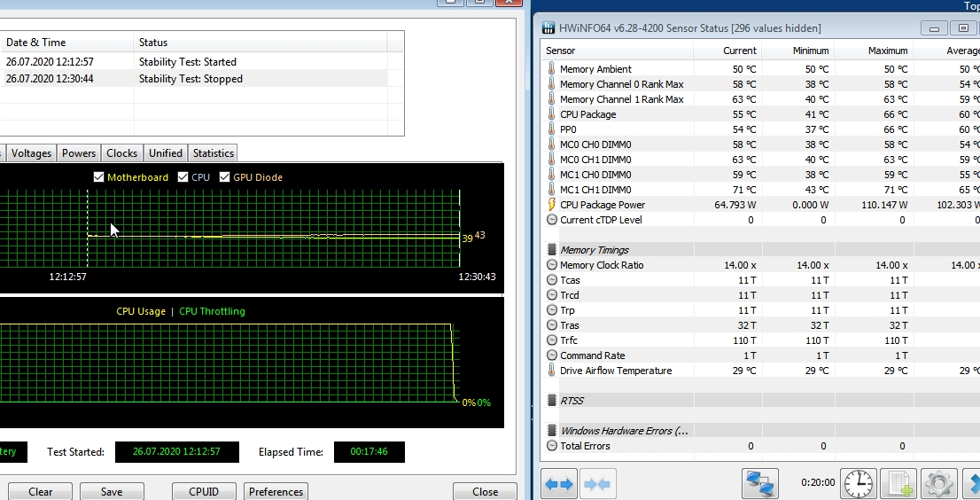Click the Elapsed Time 00:17:46 field
980x500 pixels.
click(x=369, y=452)
